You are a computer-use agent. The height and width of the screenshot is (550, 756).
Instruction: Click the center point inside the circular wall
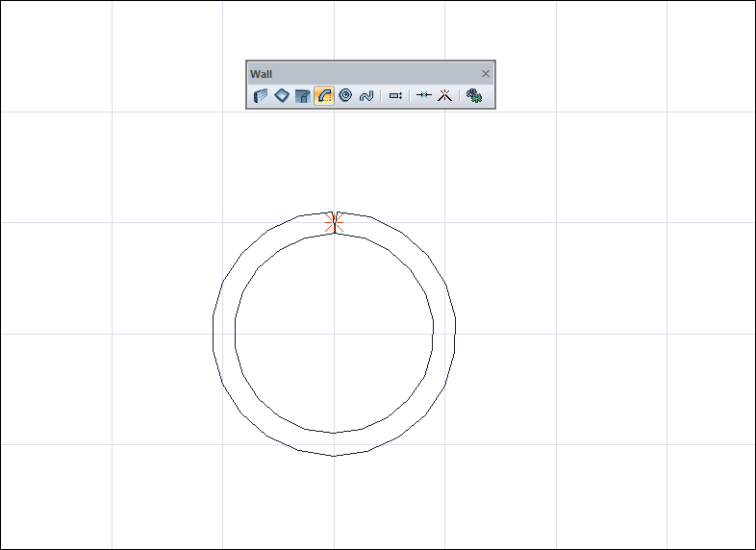334,333
